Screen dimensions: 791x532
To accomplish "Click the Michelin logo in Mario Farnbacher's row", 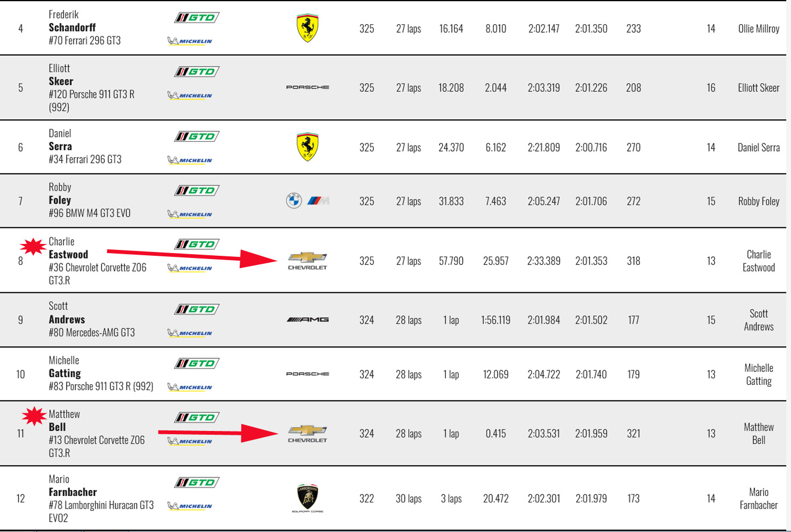I will 190,506.
